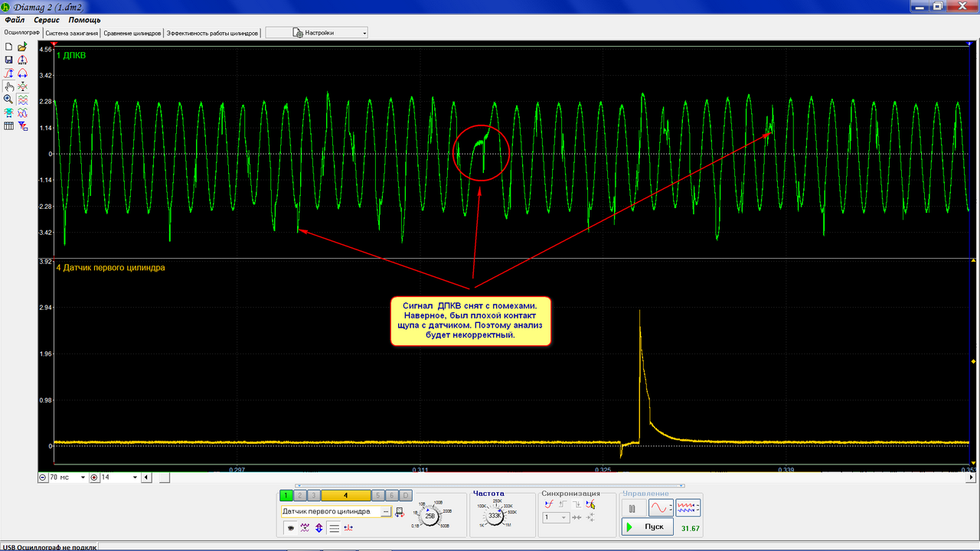The image size is (980, 551).
Task: Toggle separate channel waveforms view
Action: click(22, 99)
